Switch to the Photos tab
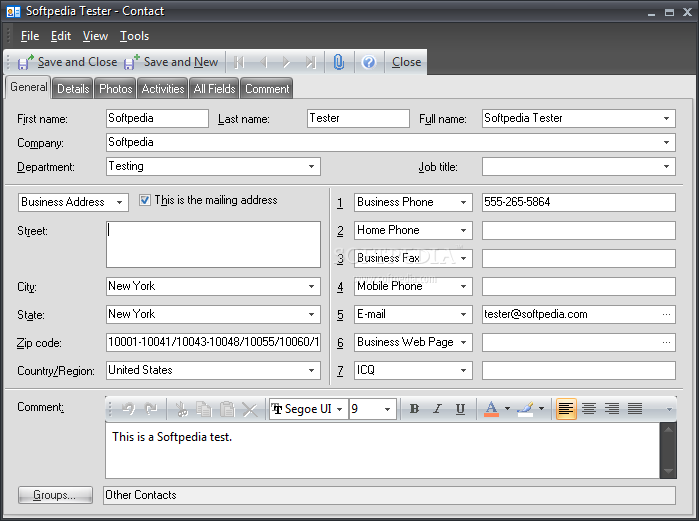This screenshot has height=521, width=699. pos(115,89)
